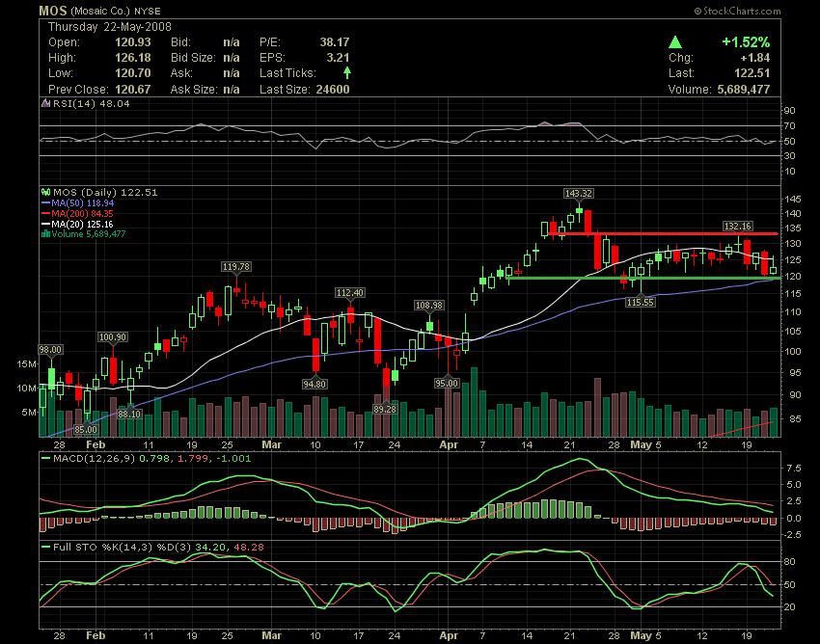Click the Last price 122.51 in header
Screen dimensions: 820x644
pyautogui.click(x=752, y=73)
